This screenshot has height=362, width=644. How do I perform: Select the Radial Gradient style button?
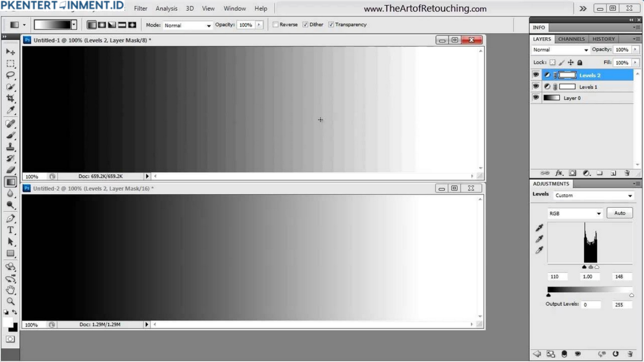102,25
